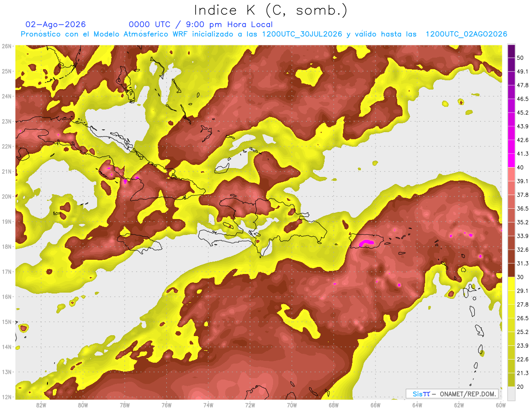Click longitude axis label "78W"

click(125, 405)
